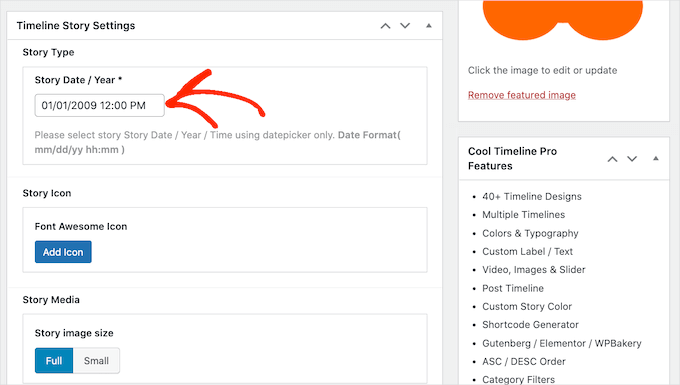The width and height of the screenshot is (680, 385).
Task: Collapse the Cool Timeline Pro Features panel
Action: click(656, 159)
